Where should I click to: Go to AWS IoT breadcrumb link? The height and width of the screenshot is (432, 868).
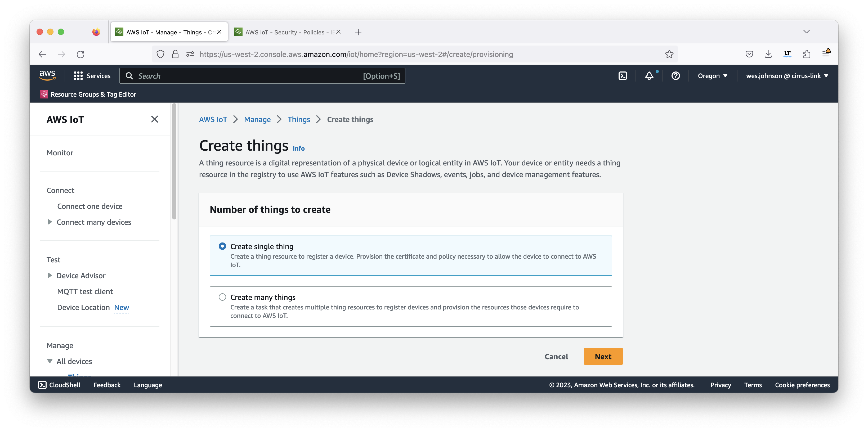(x=213, y=119)
